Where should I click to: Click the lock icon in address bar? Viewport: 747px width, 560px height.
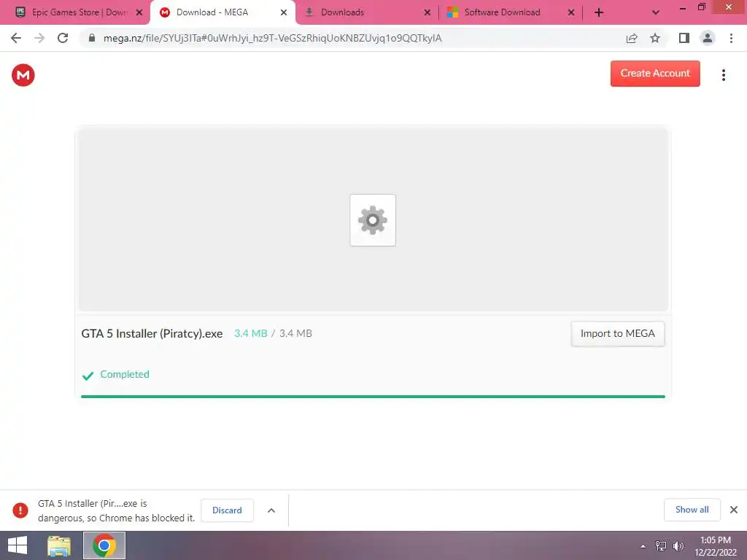(x=92, y=38)
